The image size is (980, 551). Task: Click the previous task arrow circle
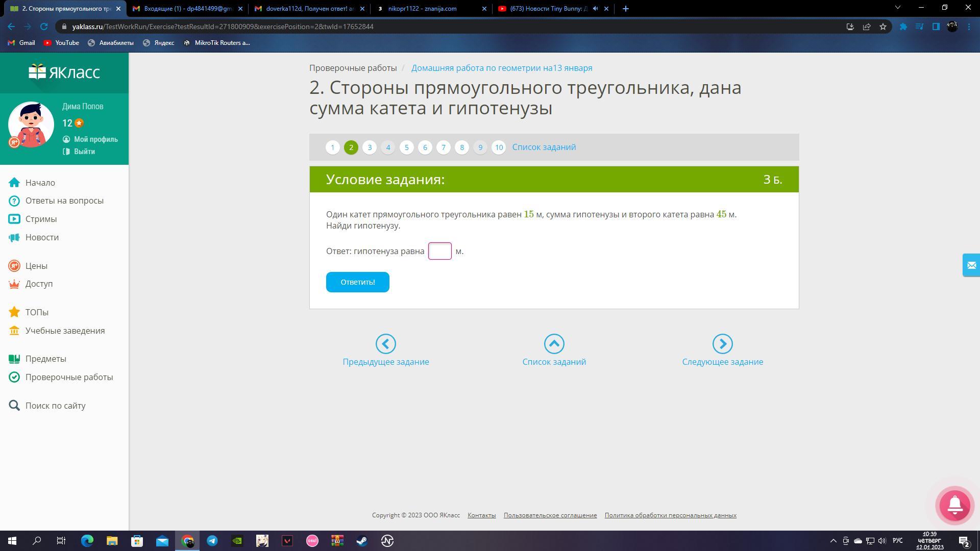pyautogui.click(x=386, y=344)
